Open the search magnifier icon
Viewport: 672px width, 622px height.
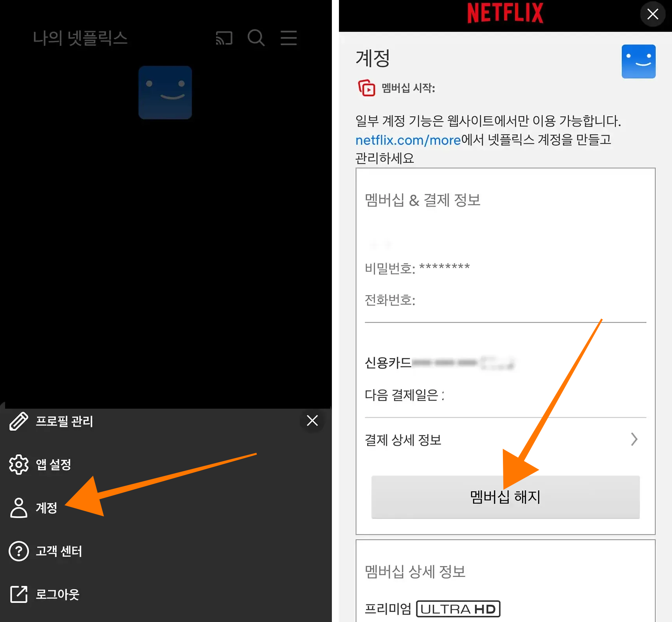(256, 38)
